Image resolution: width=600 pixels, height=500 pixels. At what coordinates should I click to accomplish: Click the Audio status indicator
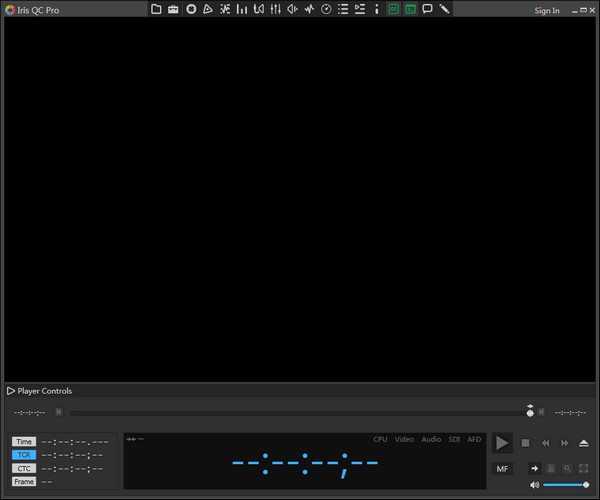tap(431, 439)
